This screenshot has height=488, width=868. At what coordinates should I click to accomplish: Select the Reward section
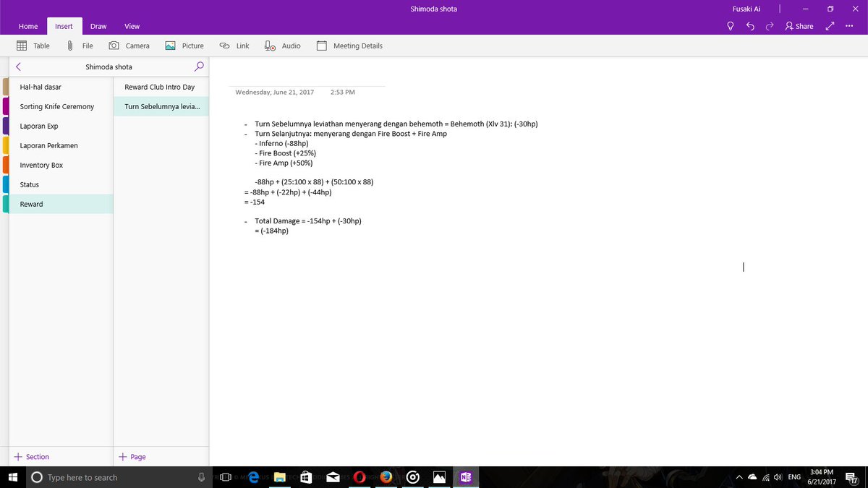(x=61, y=204)
